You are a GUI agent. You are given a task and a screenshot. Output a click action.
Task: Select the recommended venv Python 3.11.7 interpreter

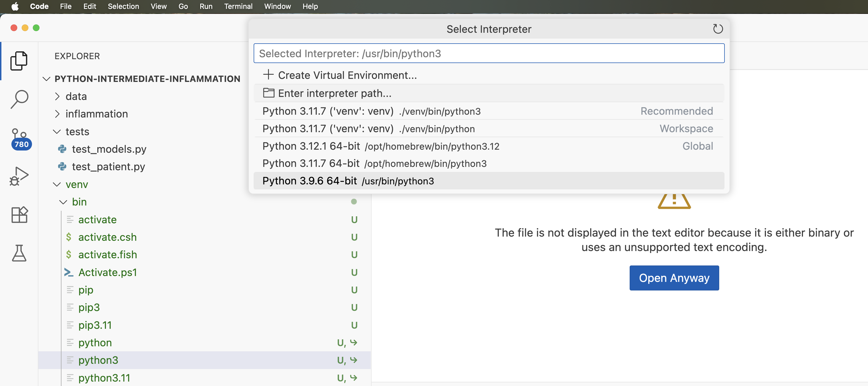click(x=371, y=111)
